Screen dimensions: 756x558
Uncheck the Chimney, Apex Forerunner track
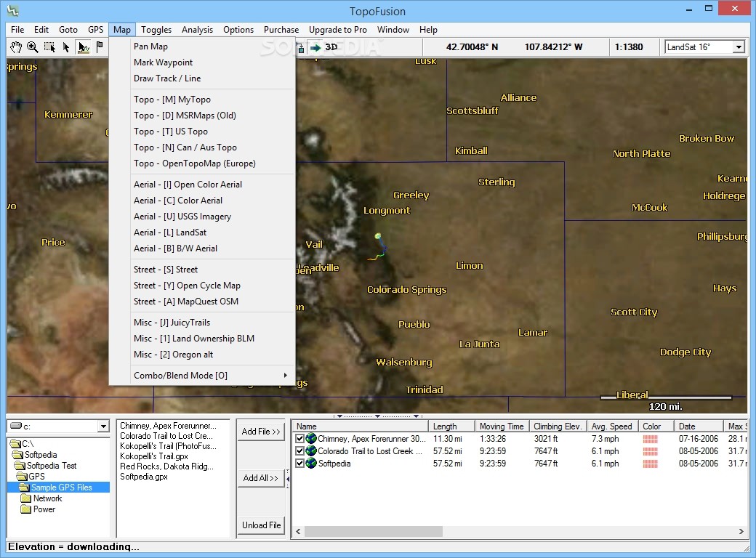click(x=300, y=439)
